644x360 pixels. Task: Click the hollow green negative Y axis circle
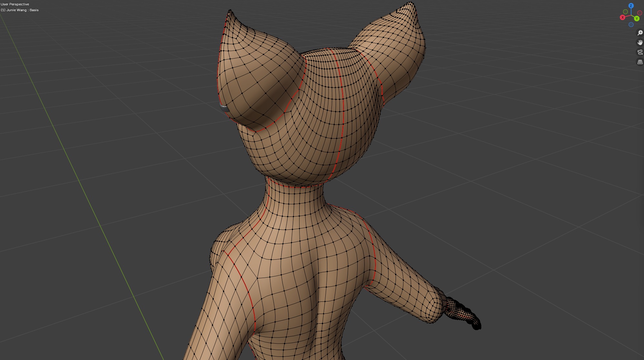tap(625, 12)
